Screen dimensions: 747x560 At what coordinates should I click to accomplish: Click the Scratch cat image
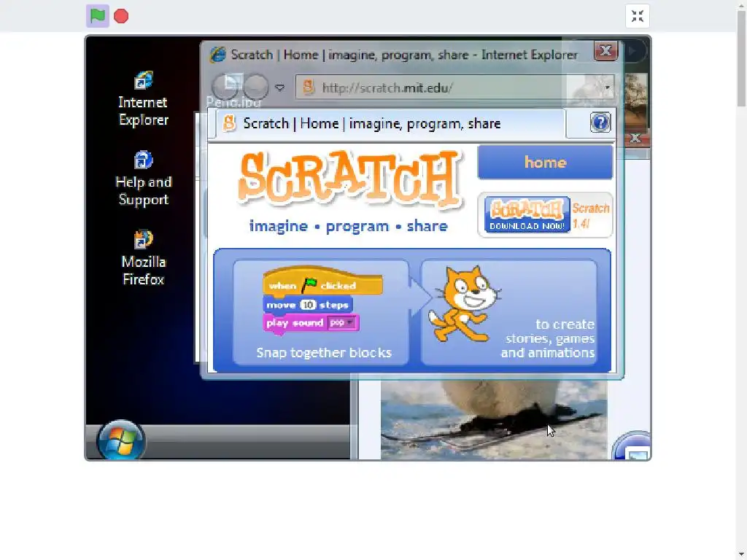pos(463,305)
